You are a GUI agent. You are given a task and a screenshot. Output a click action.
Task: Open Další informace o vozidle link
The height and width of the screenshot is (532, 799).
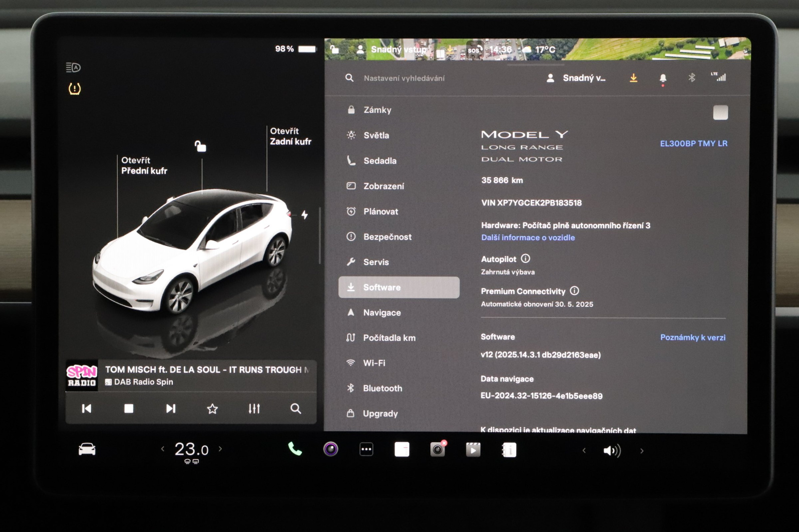click(528, 238)
